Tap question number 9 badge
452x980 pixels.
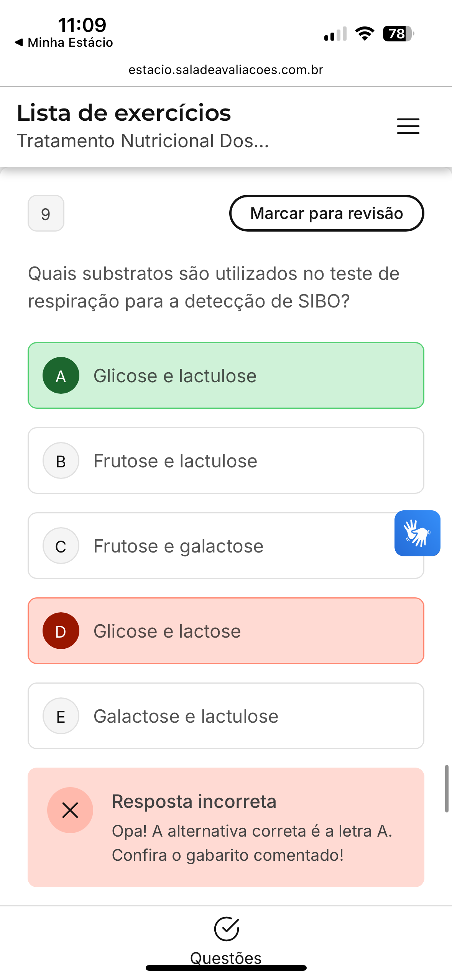coord(46,213)
